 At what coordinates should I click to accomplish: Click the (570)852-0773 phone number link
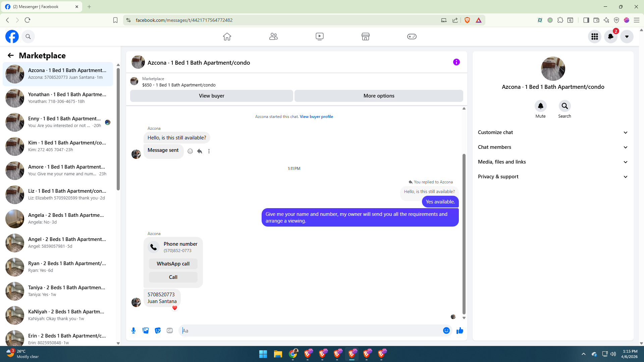177,251
